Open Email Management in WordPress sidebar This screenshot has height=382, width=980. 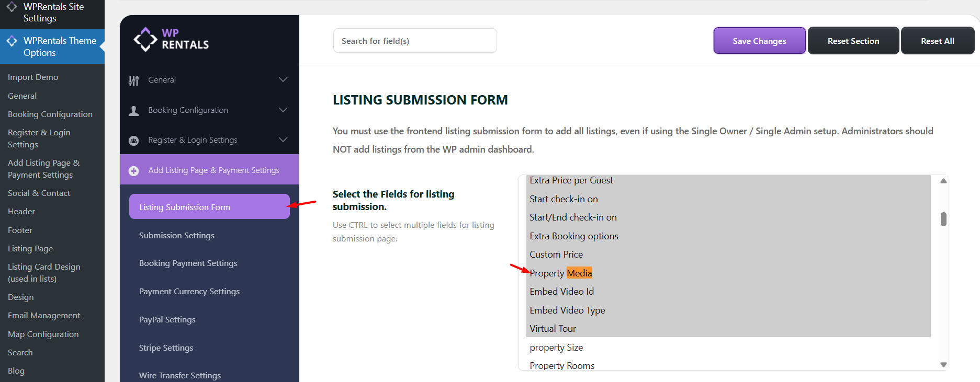pyautogui.click(x=44, y=316)
